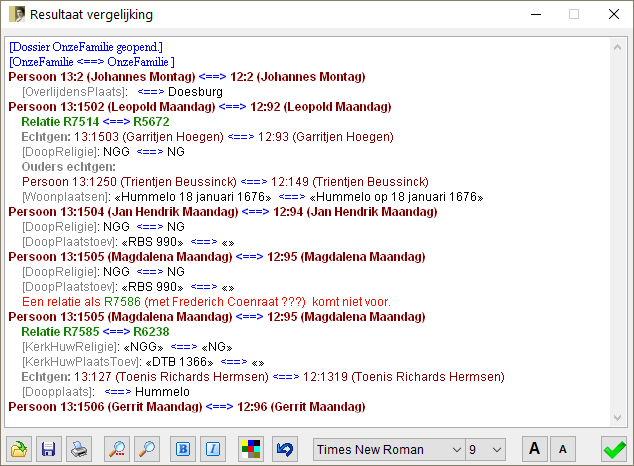Viewport: 634px width, 466px height.
Task: Open the font size 9 dropdown
Action: pyautogui.click(x=485, y=449)
